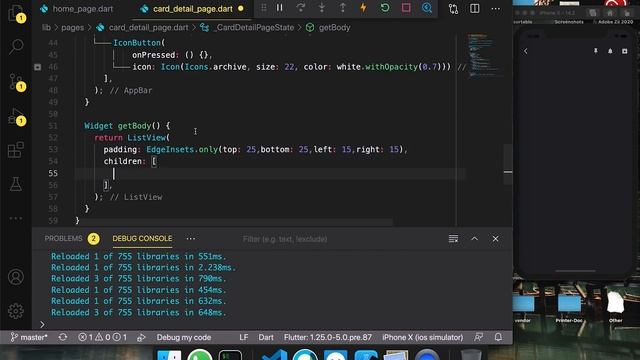The width and height of the screenshot is (640, 360).
Task: Switch to the Problems panel tab
Action: 63,238
